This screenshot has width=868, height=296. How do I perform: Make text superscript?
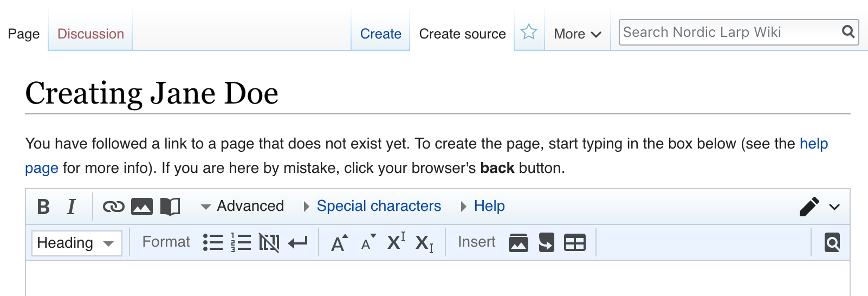396,242
